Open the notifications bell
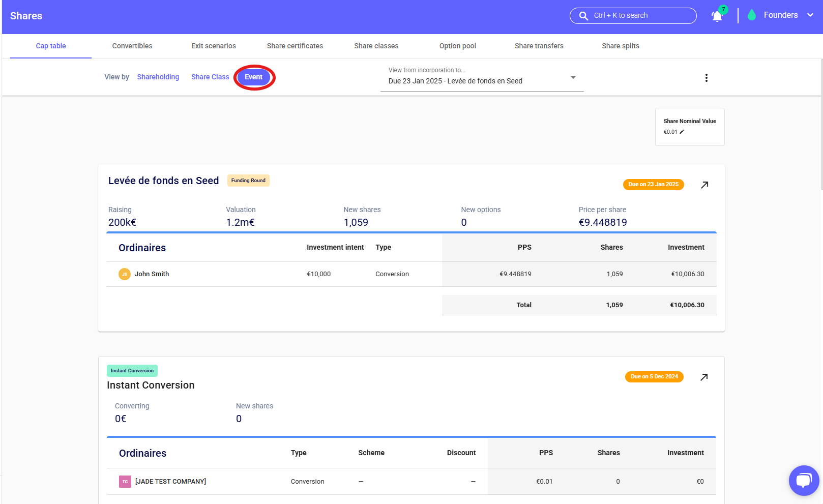 [717, 16]
